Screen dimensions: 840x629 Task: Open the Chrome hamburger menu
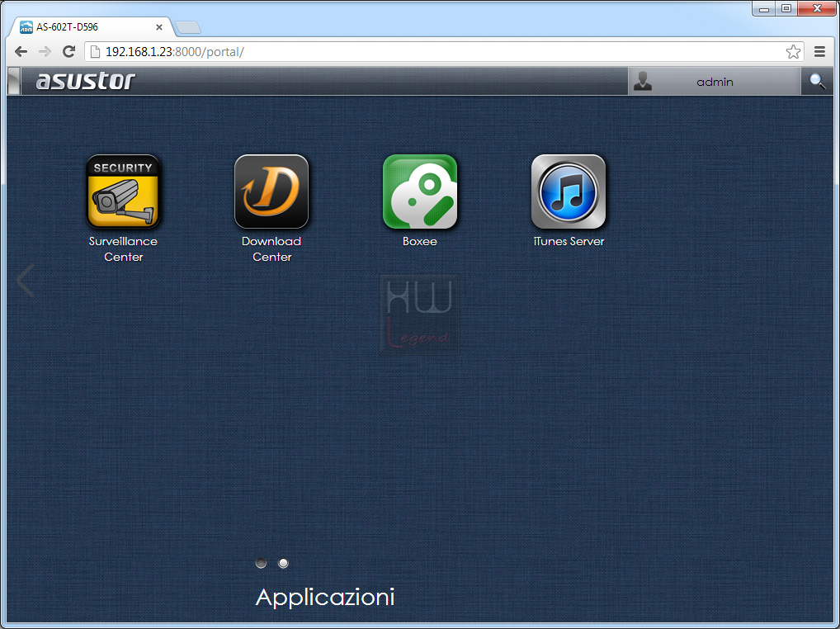[819, 51]
